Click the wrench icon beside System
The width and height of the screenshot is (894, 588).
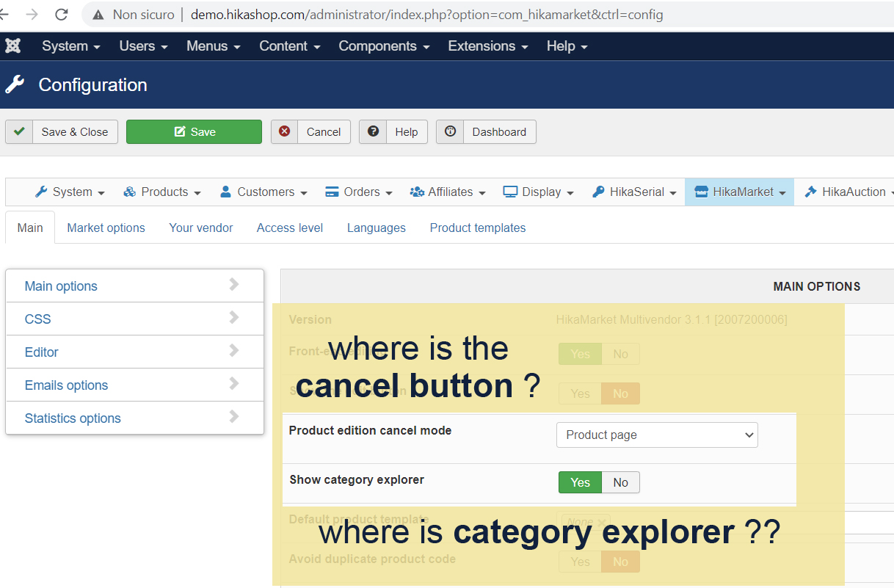(41, 192)
